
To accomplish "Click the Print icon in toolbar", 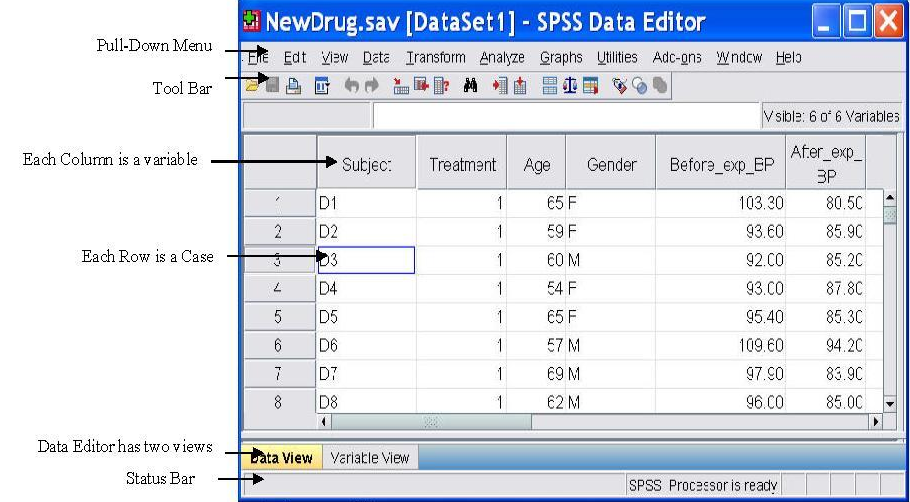I will coord(293,88).
